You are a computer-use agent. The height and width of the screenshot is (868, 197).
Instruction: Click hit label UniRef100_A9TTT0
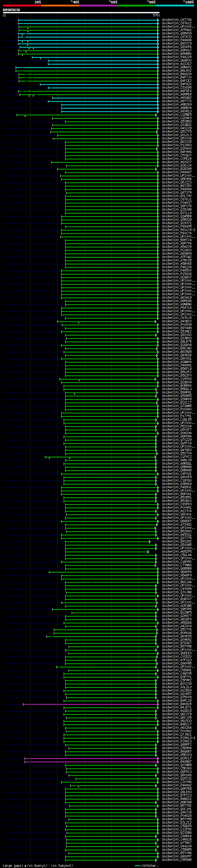177,101
